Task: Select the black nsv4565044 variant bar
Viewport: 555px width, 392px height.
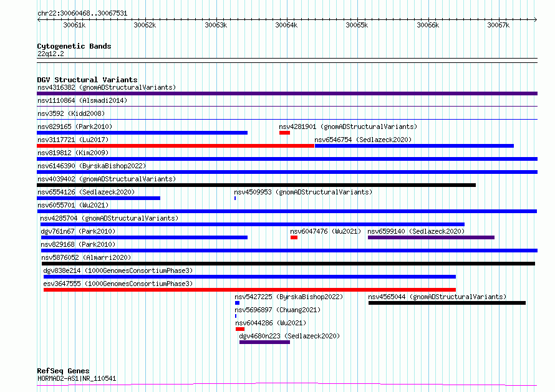Action: pyautogui.click(x=447, y=303)
